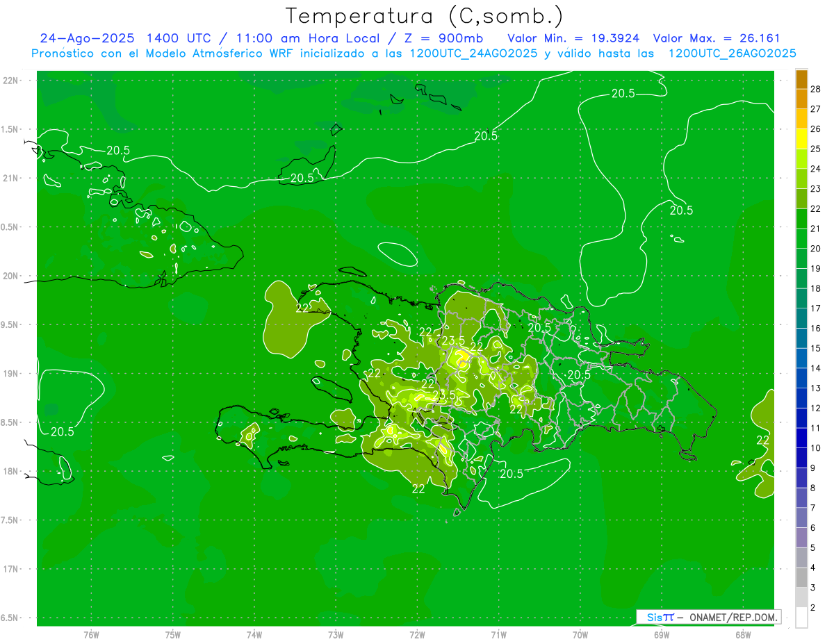This screenshot has width=834, height=644.
Task: Click the dark blue swatch between 9 and 10
Action: pyautogui.click(x=801, y=458)
